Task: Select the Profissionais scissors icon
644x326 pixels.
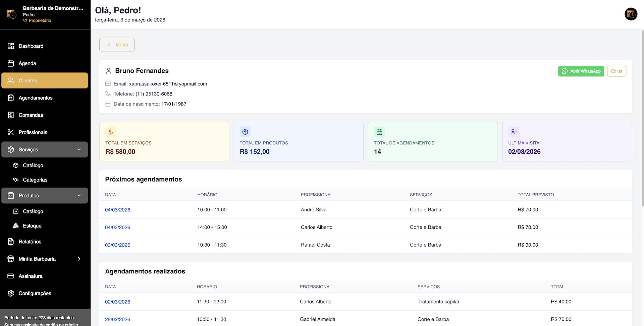Action: coord(11,132)
